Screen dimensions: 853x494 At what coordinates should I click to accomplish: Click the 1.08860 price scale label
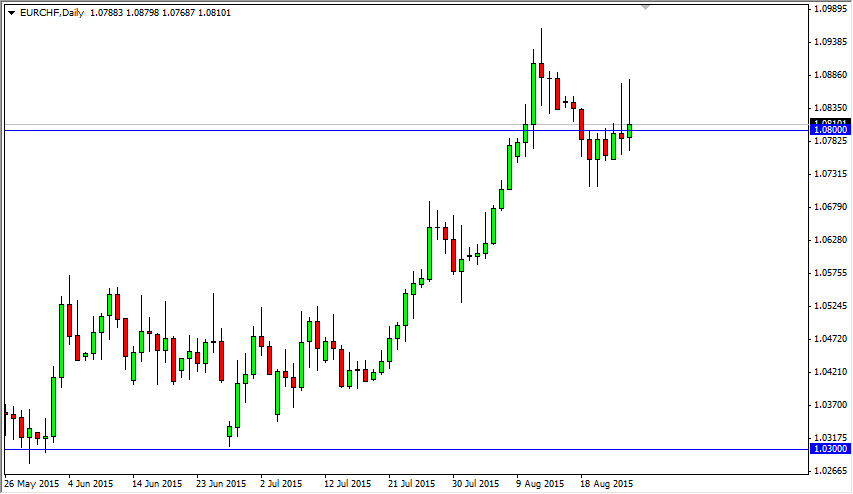(x=831, y=75)
